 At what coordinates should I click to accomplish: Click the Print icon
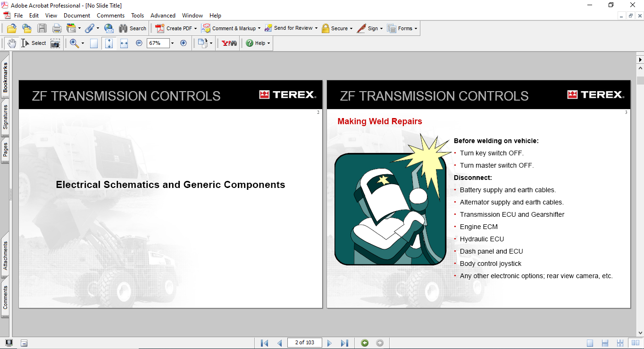click(x=57, y=28)
